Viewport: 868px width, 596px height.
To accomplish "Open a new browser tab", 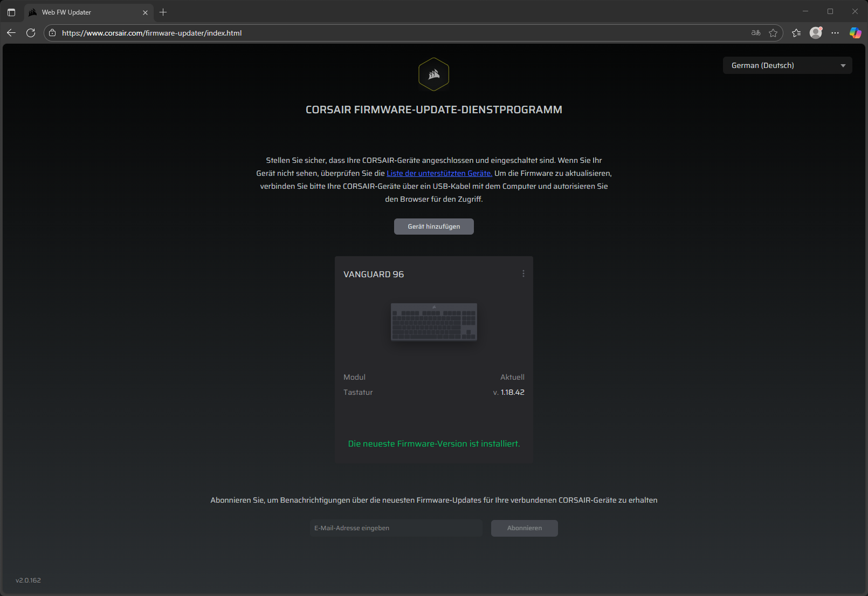I will coord(163,12).
